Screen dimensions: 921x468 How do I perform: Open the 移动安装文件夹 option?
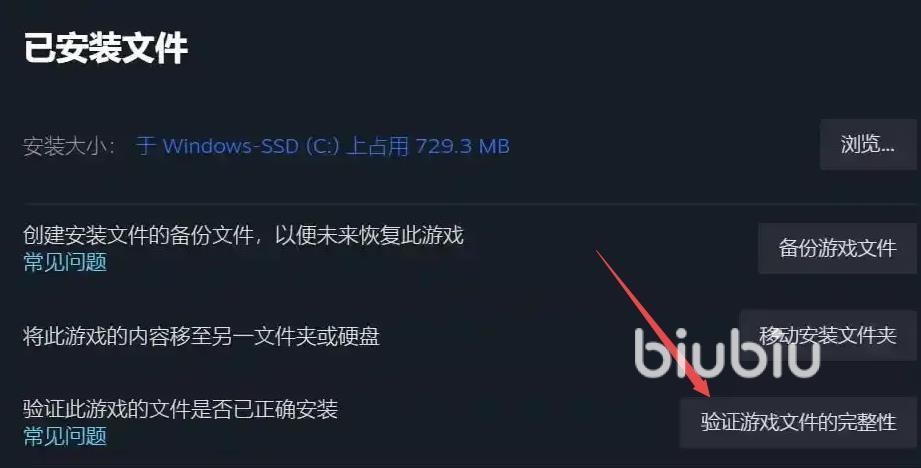pos(828,335)
